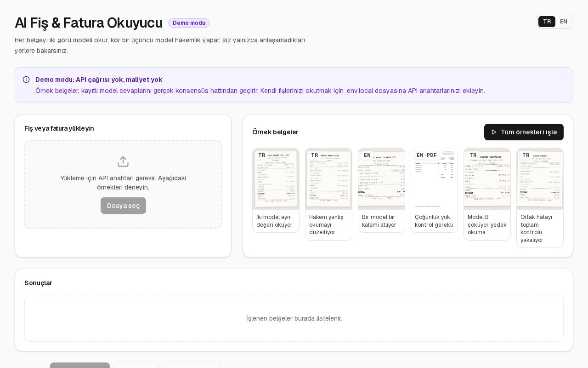Click 'İşlenen belgeler burada listelenir.' placeholder
Screen dimensions: 588x368
(x=294, y=318)
